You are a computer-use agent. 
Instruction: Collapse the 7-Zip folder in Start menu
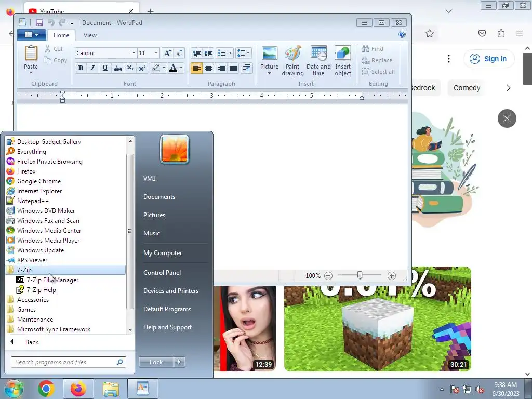coord(65,270)
